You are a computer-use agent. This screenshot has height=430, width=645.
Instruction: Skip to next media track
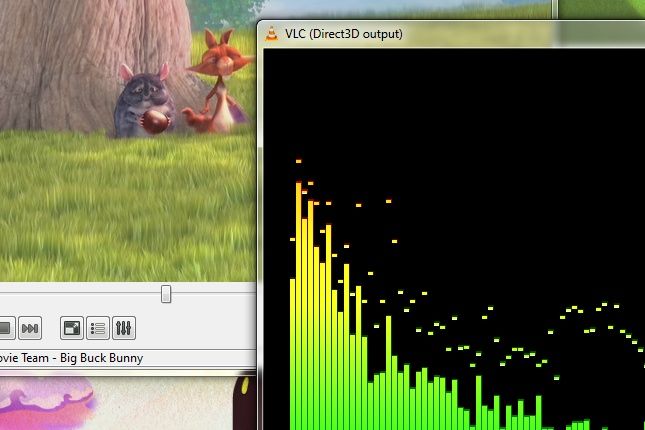[x=30, y=328]
